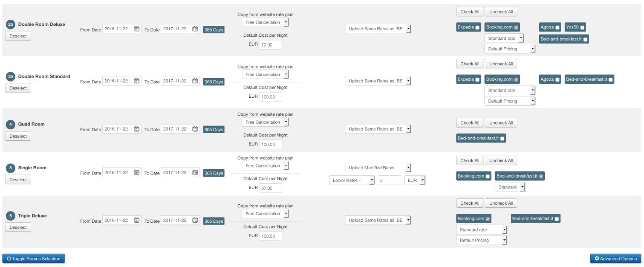Screen dimensions: 644x267
Task: Click Toggle Rooms Selection button
Action: point(34,259)
